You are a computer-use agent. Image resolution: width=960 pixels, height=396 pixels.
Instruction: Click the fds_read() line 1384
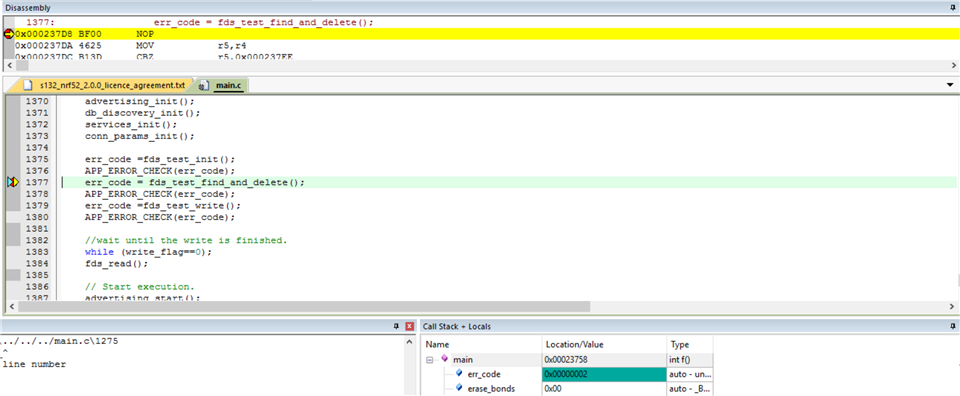116,263
